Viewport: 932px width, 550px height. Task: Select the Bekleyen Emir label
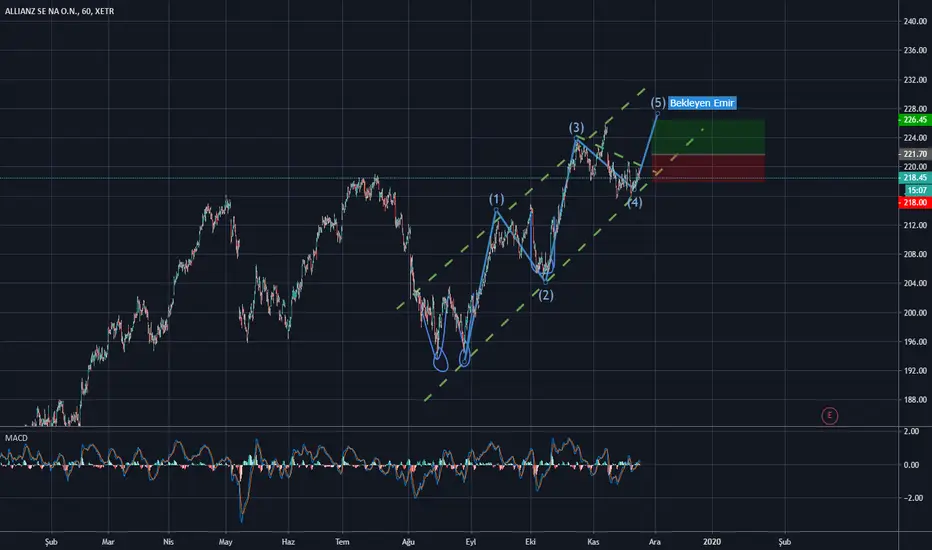tap(702, 103)
